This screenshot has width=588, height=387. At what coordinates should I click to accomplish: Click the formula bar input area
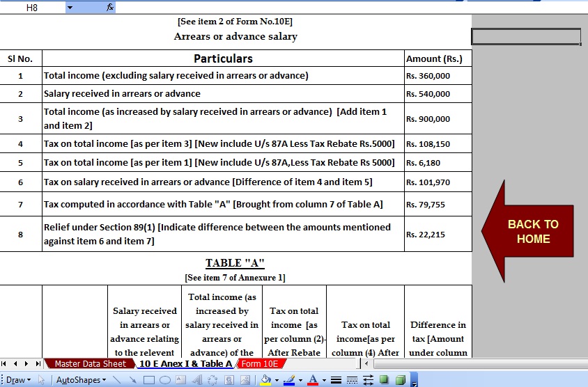click(350, 8)
